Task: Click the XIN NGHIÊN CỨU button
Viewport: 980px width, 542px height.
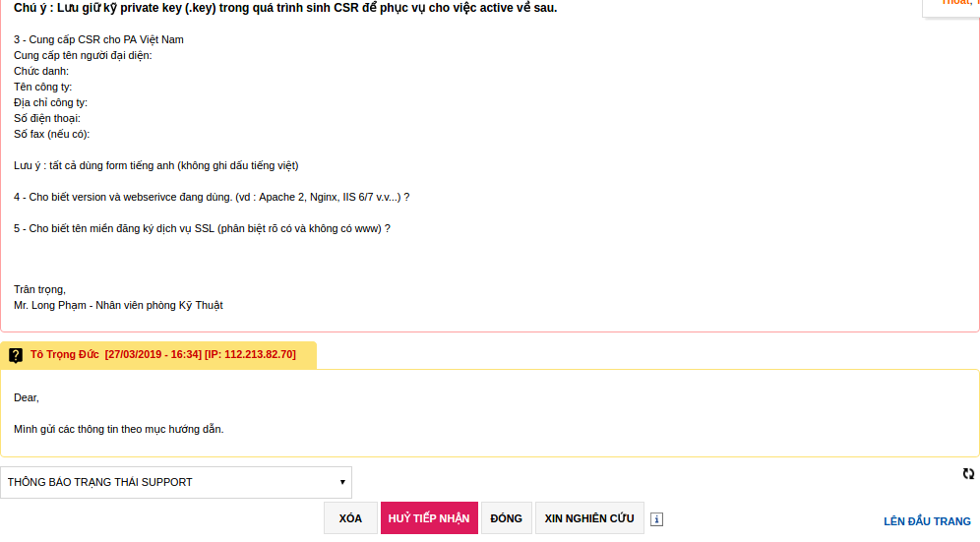Action: pyautogui.click(x=589, y=518)
